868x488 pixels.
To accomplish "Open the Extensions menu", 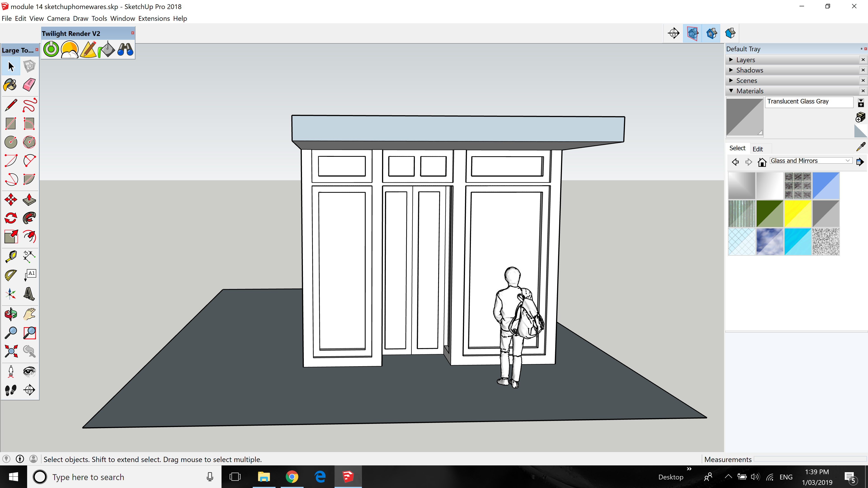I will point(154,19).
